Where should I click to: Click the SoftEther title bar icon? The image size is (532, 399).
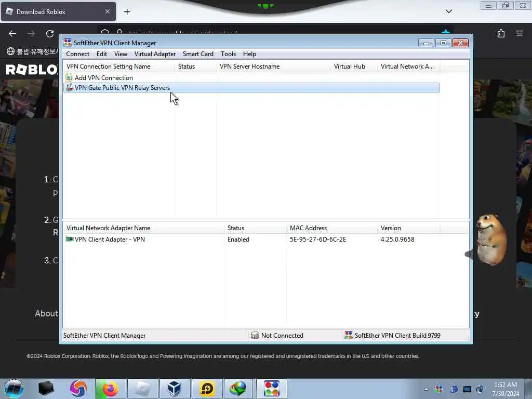(x=68, y=43)
